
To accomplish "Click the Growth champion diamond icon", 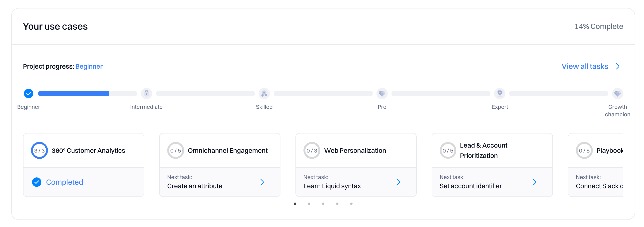I will coord(617,94).
